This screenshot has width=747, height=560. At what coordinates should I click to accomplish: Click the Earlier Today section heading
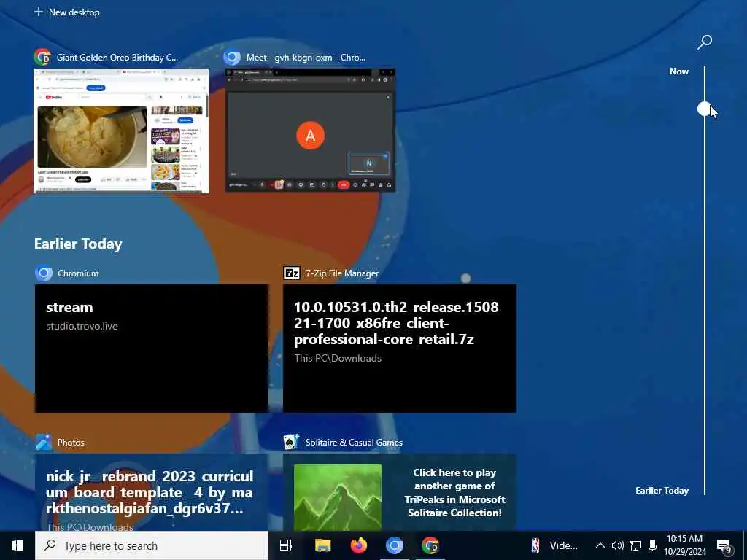click(78, 244)
